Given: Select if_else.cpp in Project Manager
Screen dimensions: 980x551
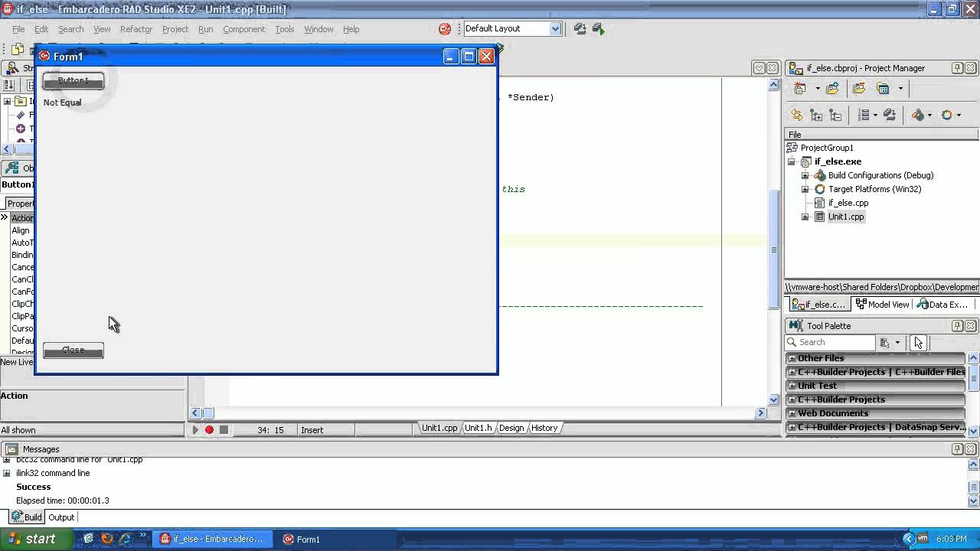Looking at the screenshot, I should click(848, 203).
